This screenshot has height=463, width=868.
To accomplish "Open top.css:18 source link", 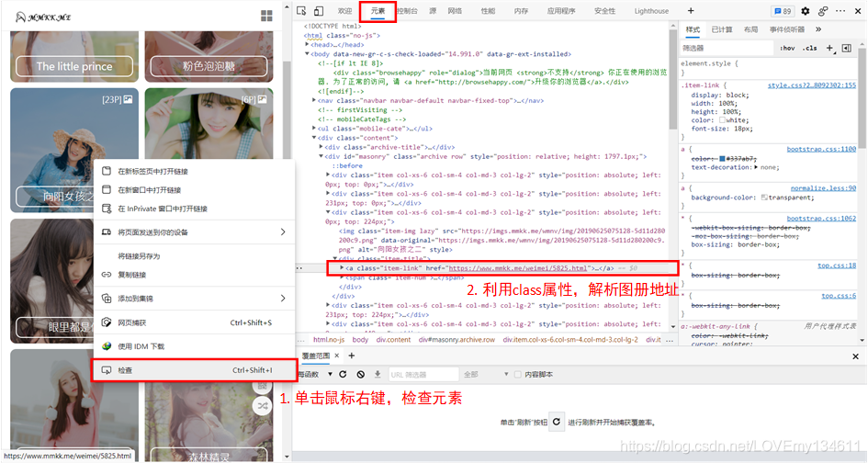I will click(x=837, y=265).
